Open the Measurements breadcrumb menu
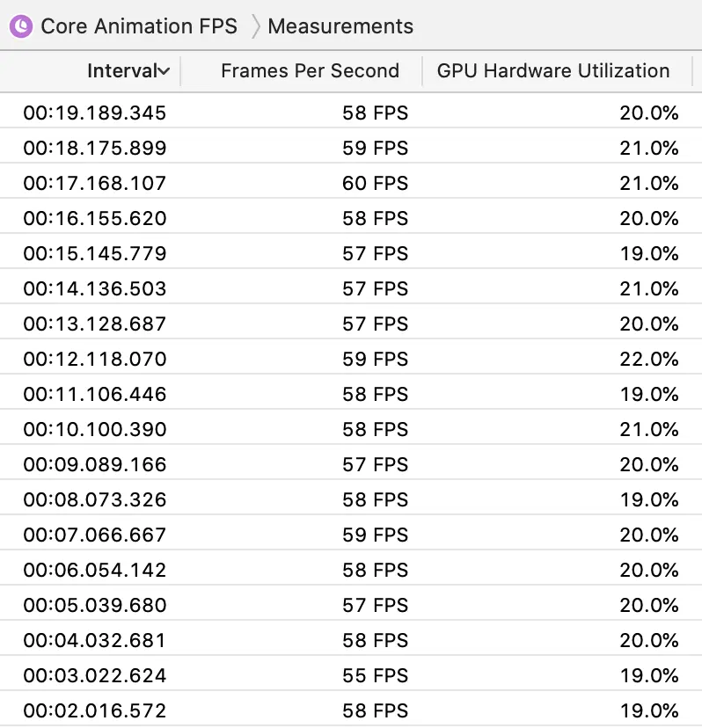 pyautogui.click(x=340, y=26)
